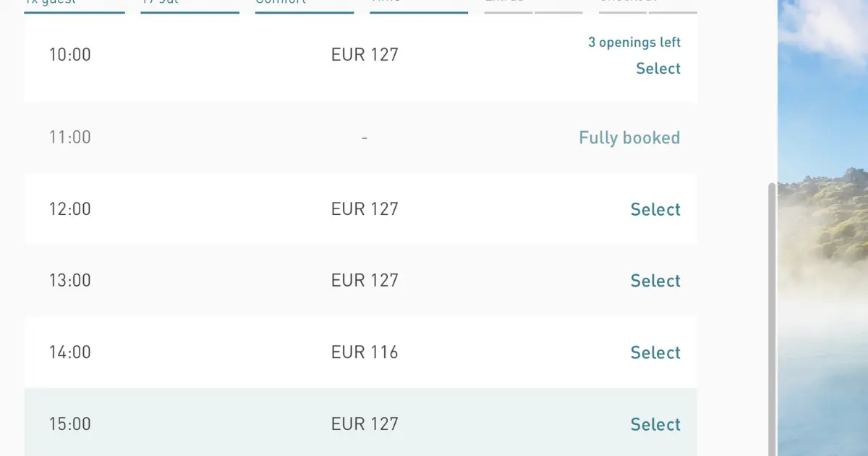Go back to the guest count step
This screenshot has height=456, width=868.
75,4
